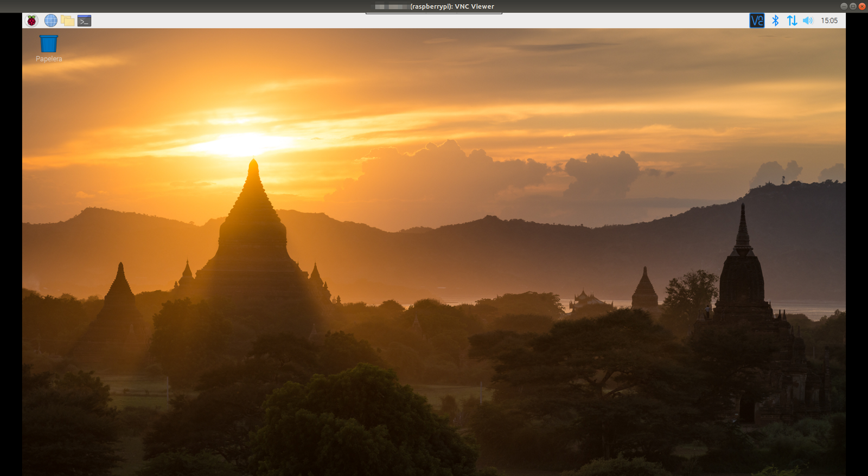Screen dimensions: 868x476
Task: Launch the Terminal from the panel
Action: pyautogui.click(x=84, y=21)
